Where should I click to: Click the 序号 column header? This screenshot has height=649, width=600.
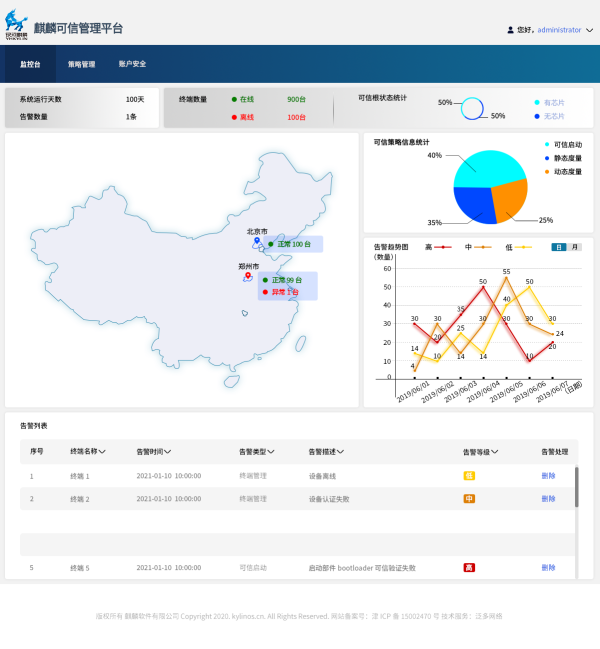36,451
